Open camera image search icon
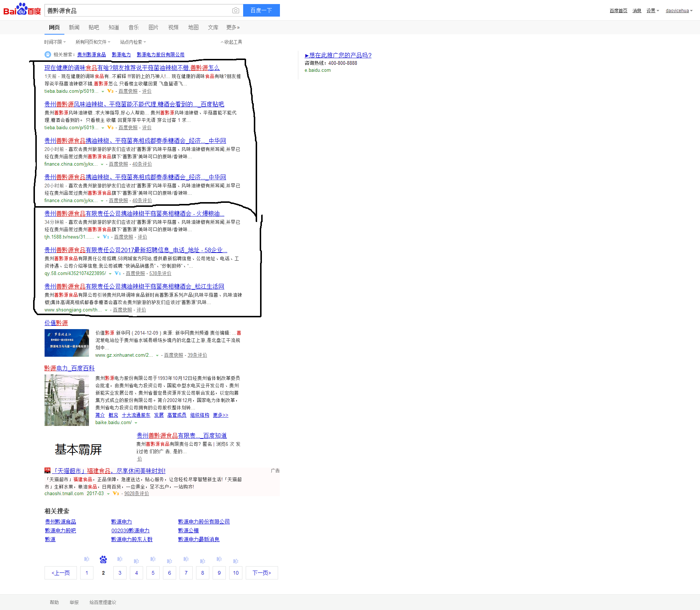 tap(236, 11)
